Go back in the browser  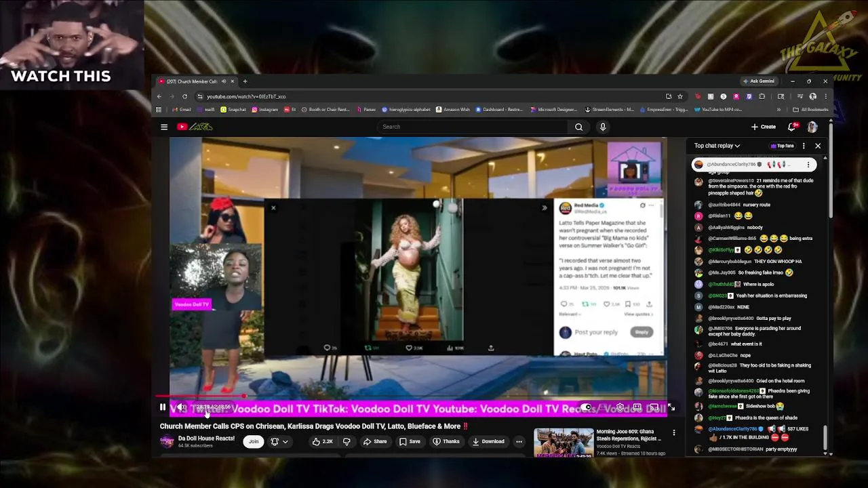click(159, 96)
